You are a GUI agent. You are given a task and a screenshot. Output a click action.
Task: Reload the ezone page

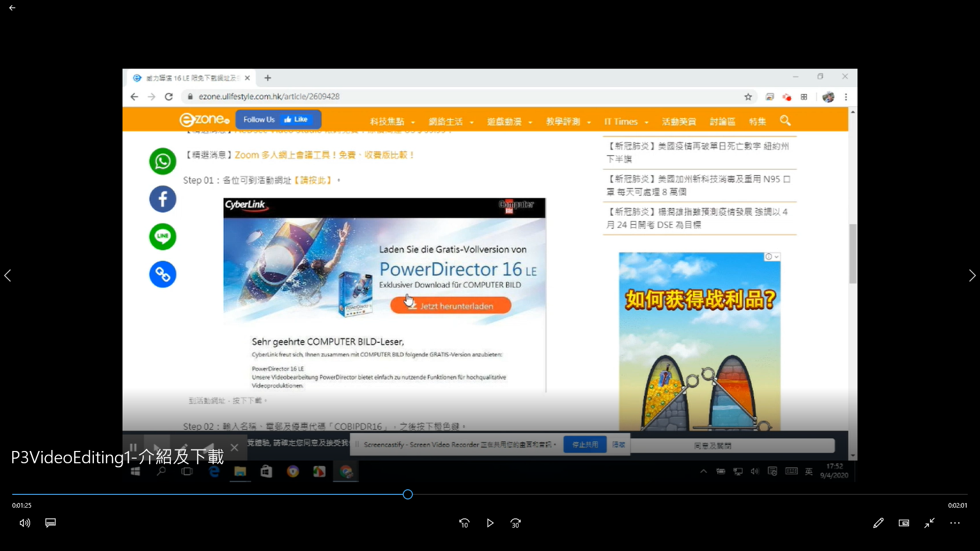[x=169, y=97]
